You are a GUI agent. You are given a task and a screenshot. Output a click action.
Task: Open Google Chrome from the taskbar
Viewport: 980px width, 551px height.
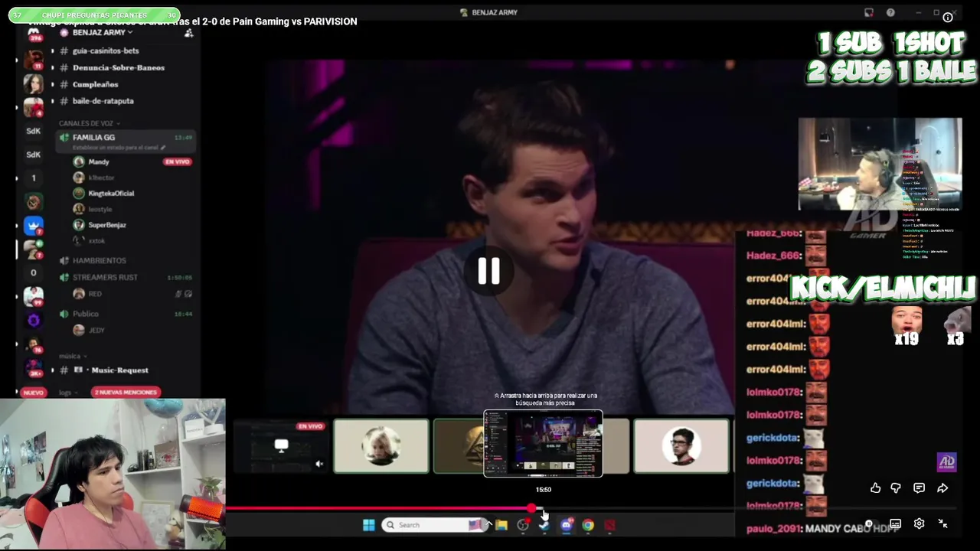(588, 525)
